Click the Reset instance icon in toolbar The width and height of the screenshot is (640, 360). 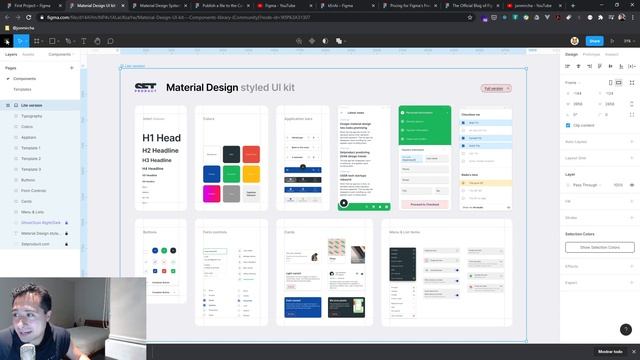(x=299, y=41)
